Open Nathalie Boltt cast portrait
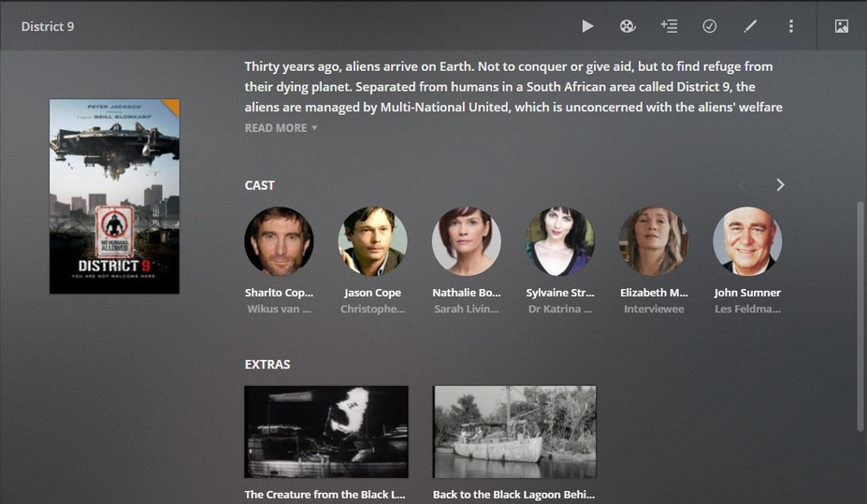 [466, 241]
